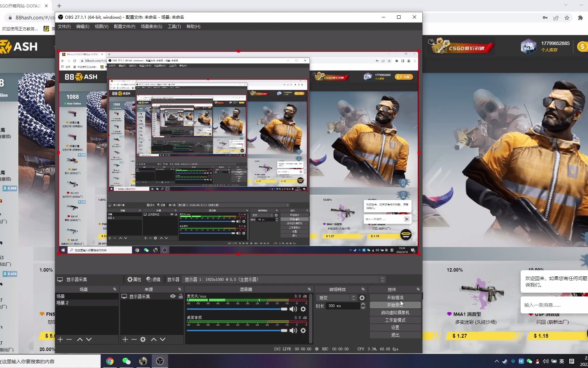588x368 pixels.
Task: Pop out the 场景 dock panel
Action: pyautogui.click(x=115, y=289)
